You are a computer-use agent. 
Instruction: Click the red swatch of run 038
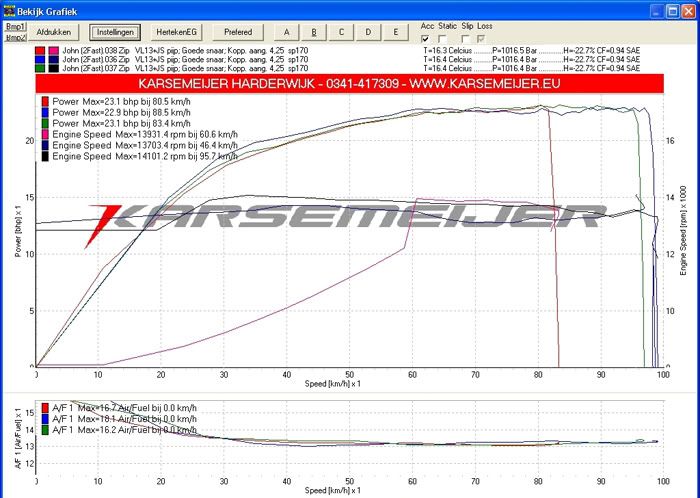coord(40,50)
